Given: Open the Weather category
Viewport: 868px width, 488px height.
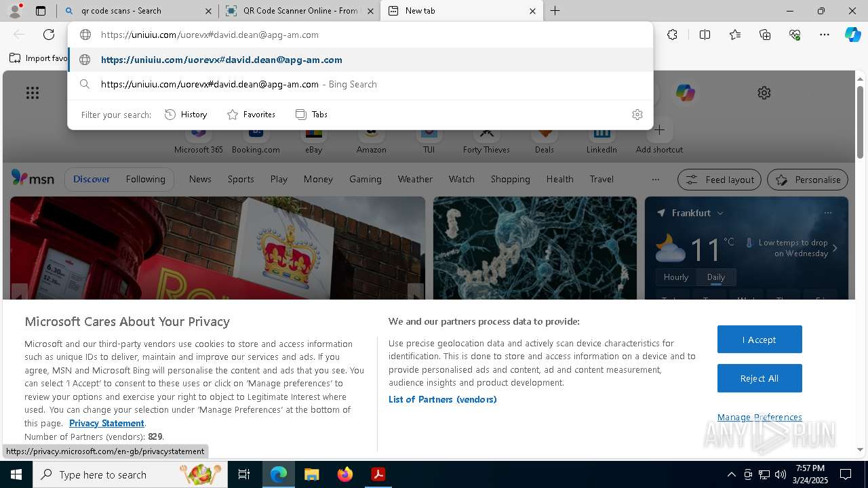Looking at the screenshot, I should tap(415, 179).
